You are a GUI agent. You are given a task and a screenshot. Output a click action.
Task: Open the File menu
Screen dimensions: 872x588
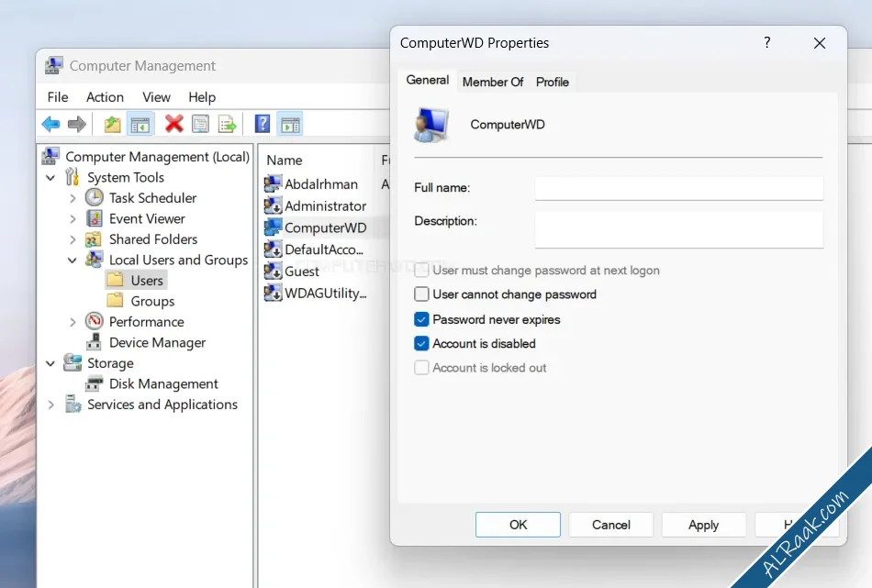pyautogui.click(x=58, y=96)
